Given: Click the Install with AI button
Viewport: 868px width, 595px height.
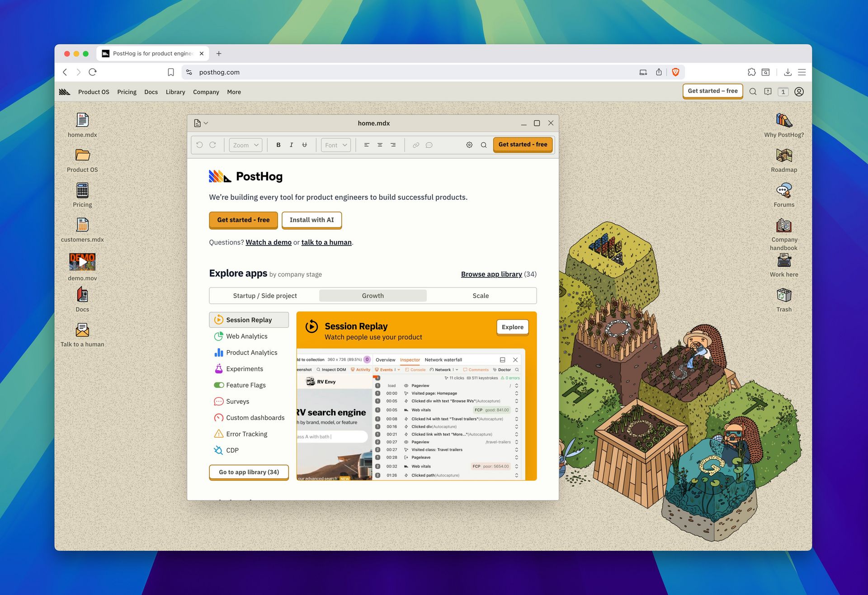Looking at the screenshot, I should (311, 220).
